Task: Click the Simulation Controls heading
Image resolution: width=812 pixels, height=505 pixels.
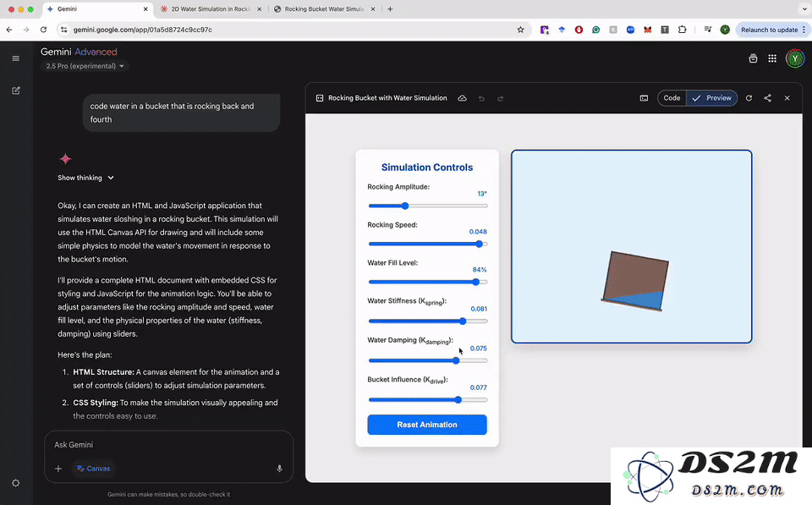Action: (x=427, y=167)
